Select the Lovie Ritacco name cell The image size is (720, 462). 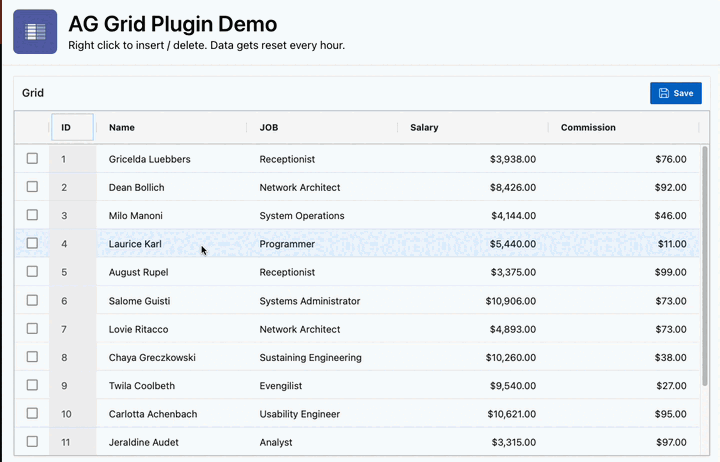[172, 329]
